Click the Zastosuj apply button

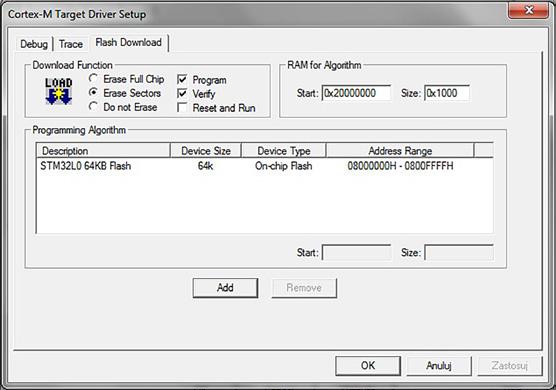tap(510, 366)
